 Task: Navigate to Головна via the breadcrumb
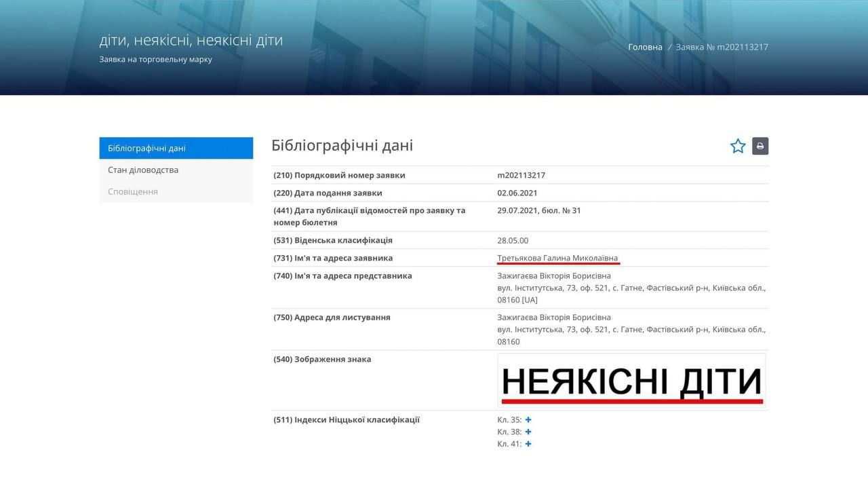tap(645, 47)
